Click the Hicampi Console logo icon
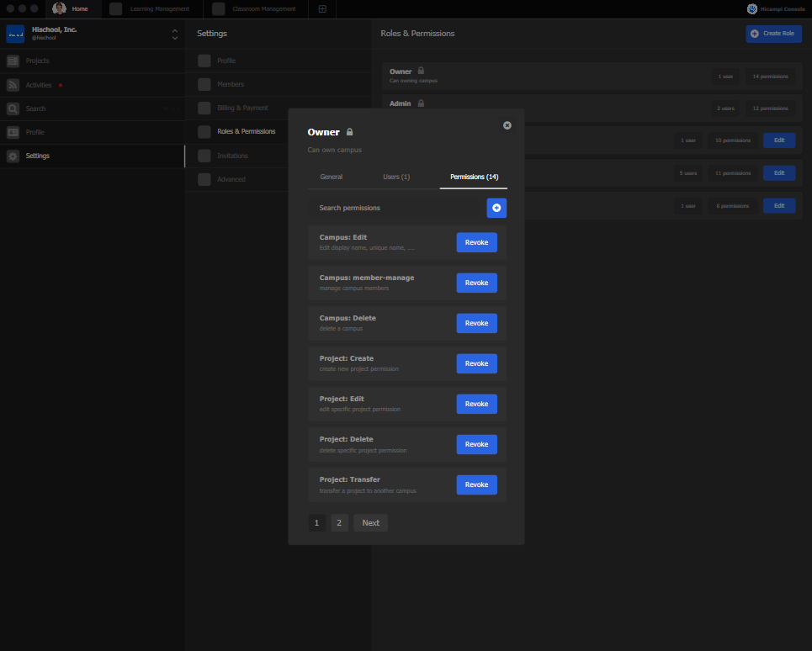Viewport: 812px width, 651px height. 751,9
